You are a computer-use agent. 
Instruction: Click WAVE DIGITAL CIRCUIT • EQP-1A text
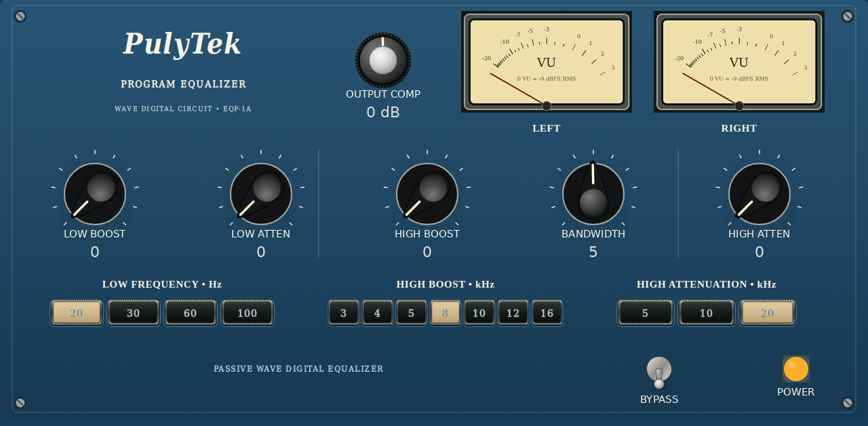coord(183,109)
